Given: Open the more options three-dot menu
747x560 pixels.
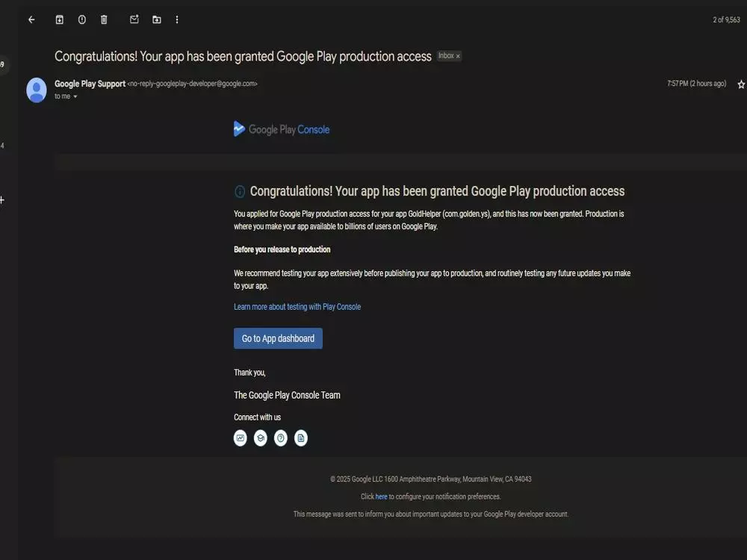Looking at the screenshot, I should click(x=177, y=19).
